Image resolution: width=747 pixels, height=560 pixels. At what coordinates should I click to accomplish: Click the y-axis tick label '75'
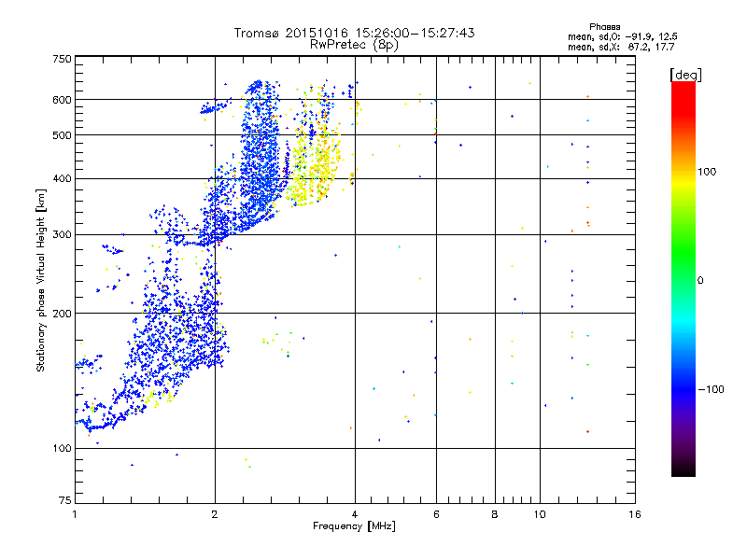(x=65, y=500)
